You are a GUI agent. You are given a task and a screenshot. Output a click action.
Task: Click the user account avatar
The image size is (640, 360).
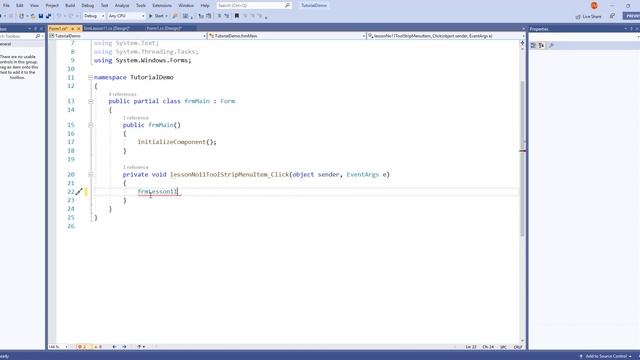[x=594, y=5]
